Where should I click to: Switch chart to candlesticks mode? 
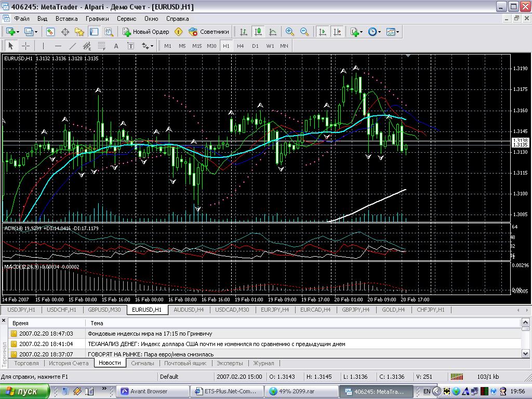(x=258, y=32)
